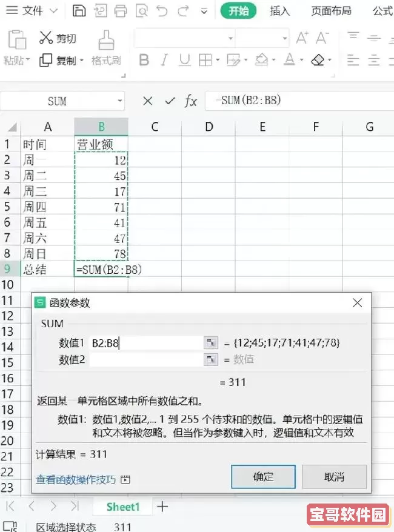Click the cell Borders icon
The width and height of the screenshot is (394, 532).
[x=205, y=60]
